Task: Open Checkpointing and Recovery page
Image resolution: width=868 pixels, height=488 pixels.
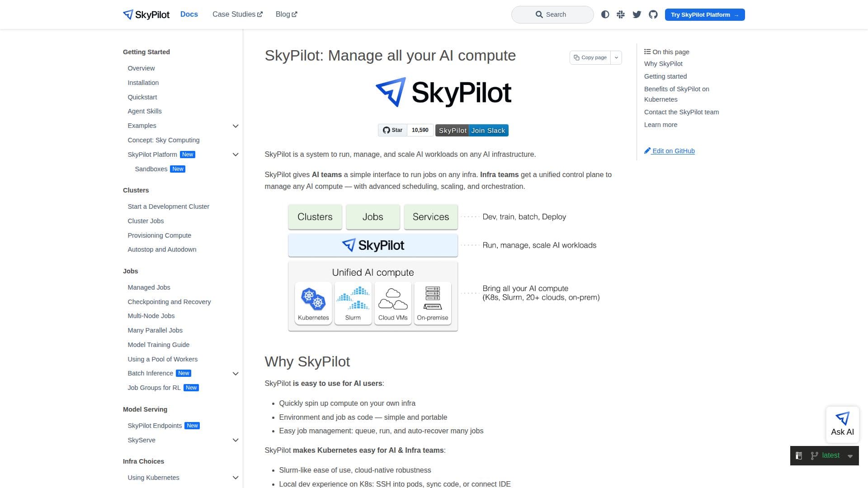Action: coord(169,302)
